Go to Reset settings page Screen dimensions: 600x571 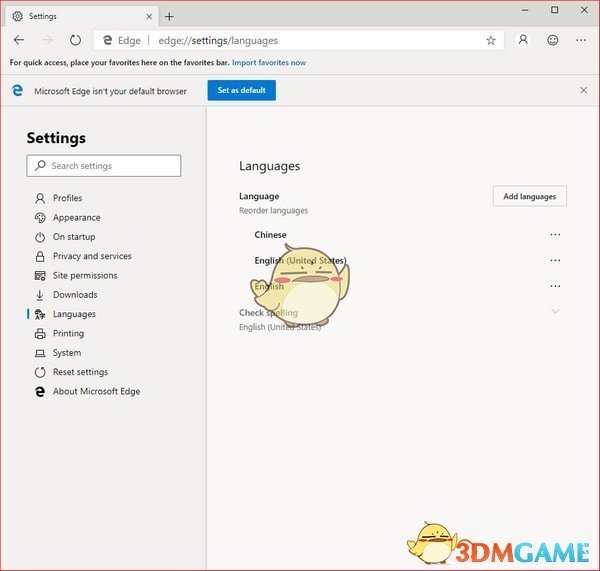[x=80, y=372]
